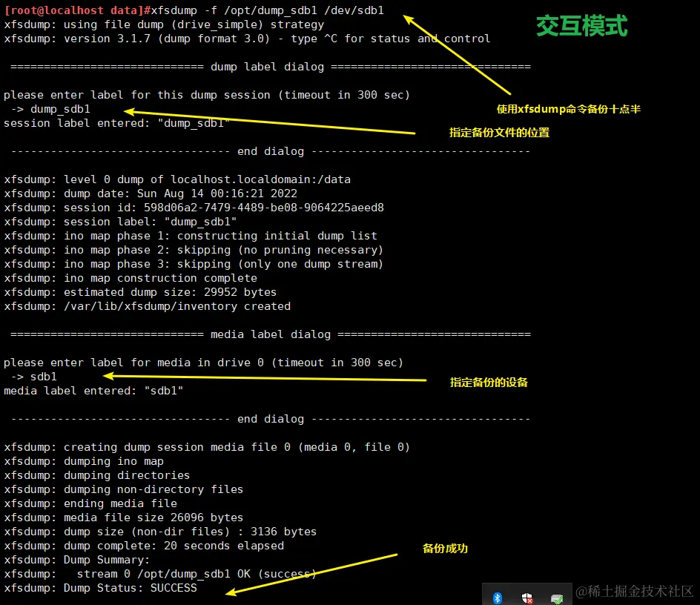This screenshot has height=605, width=700.
Task: Click the "ending media file" line
Action: point(90,503)
